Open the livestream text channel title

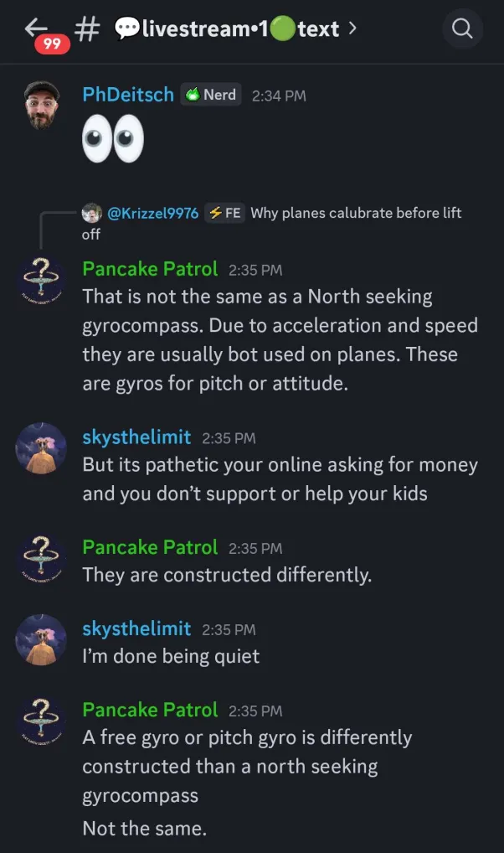click(x=228, y=29)
